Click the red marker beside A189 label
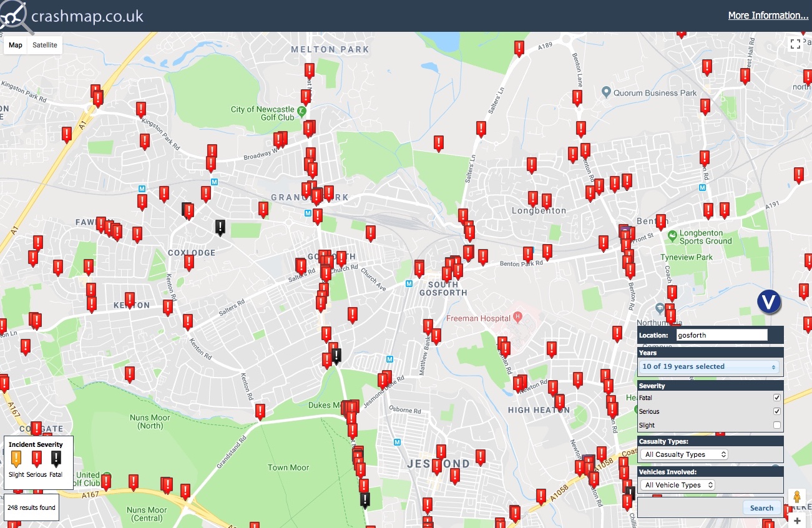This screenshot has height=528, width=812. (519, 48)
